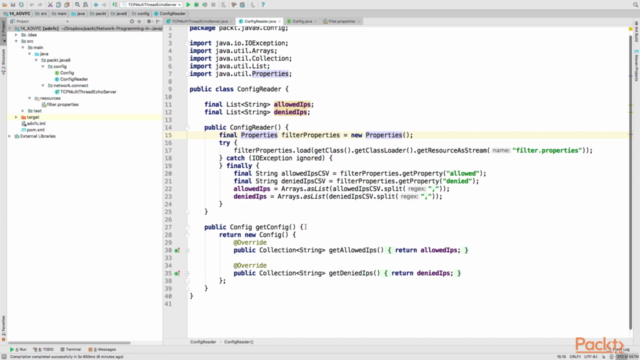The image size is (640, 360).
Task: Click the Paste icon in toolbar
Action: pos(67,4)
